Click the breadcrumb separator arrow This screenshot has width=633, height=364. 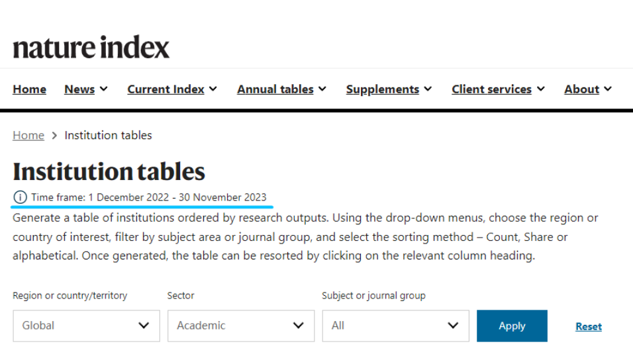coord(54,136)
